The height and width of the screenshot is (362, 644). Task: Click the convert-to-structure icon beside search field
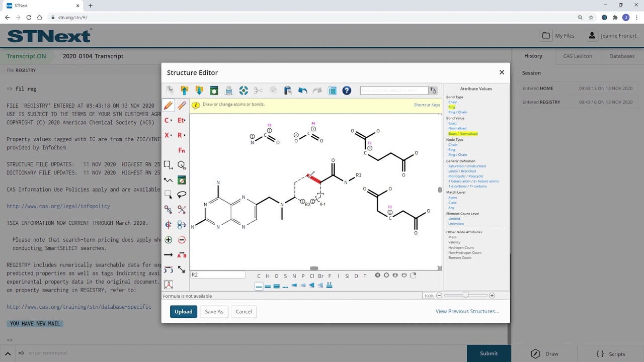point(433,90)
